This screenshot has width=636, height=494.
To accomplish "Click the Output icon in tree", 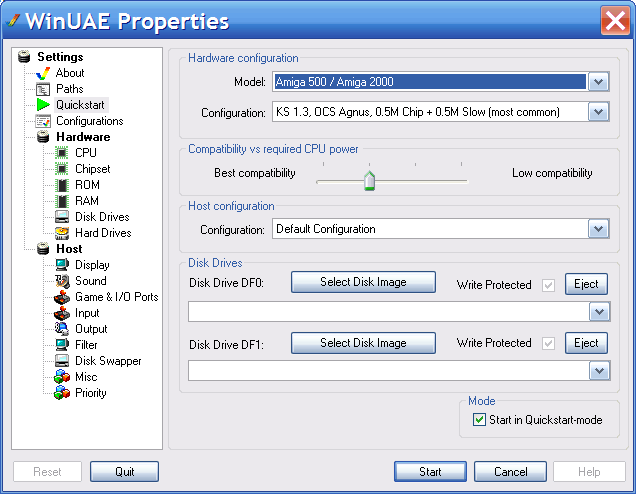I will click(x=62, y=329).
